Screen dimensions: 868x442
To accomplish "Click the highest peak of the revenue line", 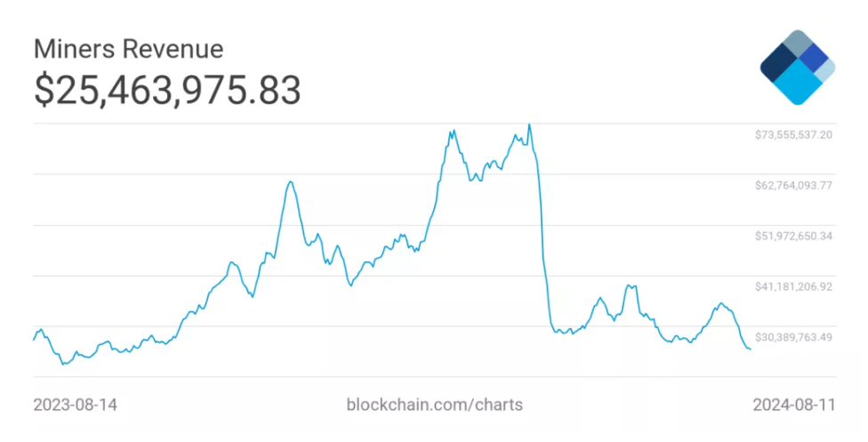I will (x=529, y=125).
